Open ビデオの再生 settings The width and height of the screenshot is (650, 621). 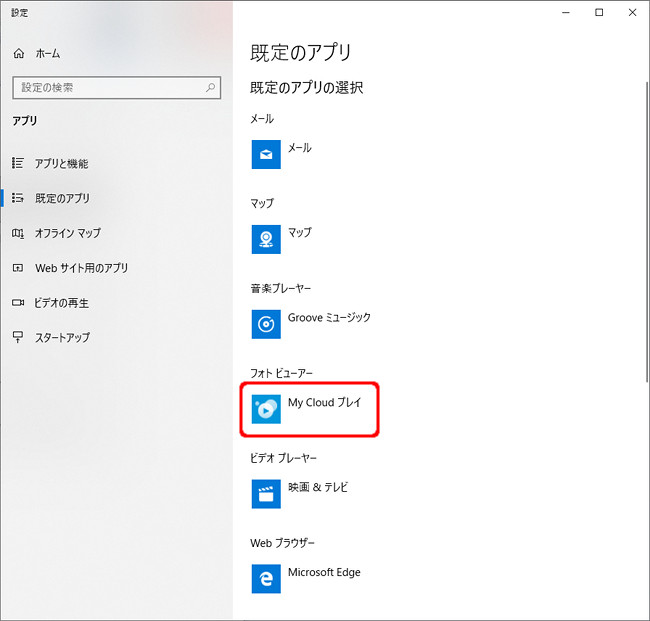(x=62, y=303)
